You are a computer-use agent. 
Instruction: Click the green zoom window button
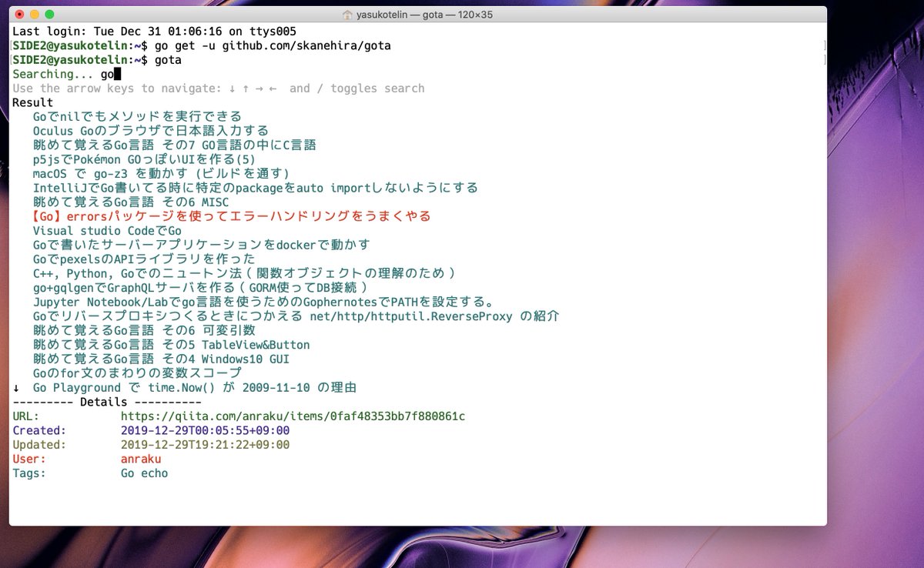pos(49,15)
